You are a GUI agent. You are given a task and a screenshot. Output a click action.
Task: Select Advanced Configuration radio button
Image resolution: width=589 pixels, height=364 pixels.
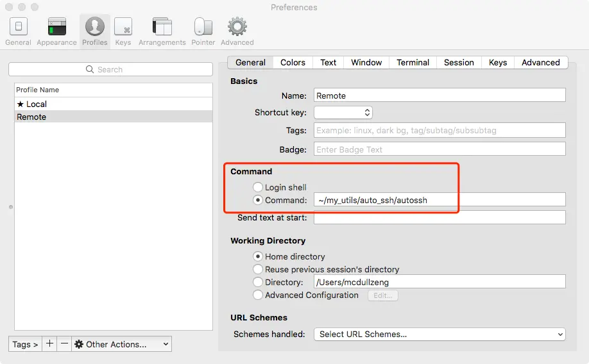coord(258,295)
